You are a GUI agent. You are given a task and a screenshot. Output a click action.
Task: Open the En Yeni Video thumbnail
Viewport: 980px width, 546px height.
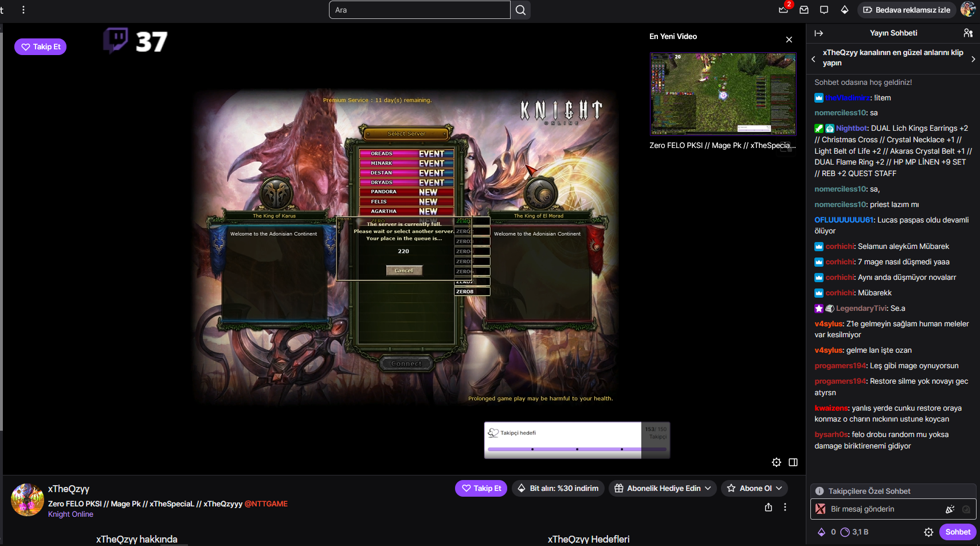tap(723, 94)
